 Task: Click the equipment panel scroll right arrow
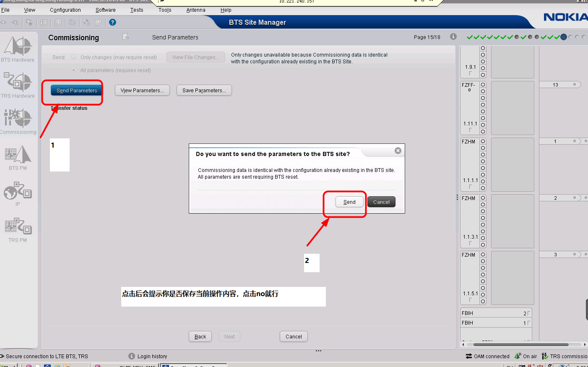coord(585,344)
